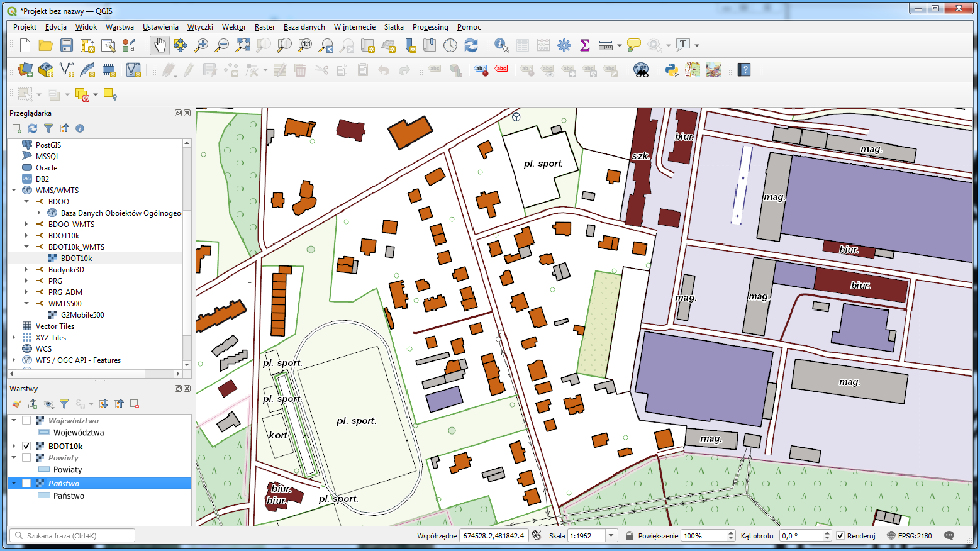Viewport: 980px width, 551px height.
Task: Click the Refresh map canvas icon
Action: [471, 45]
